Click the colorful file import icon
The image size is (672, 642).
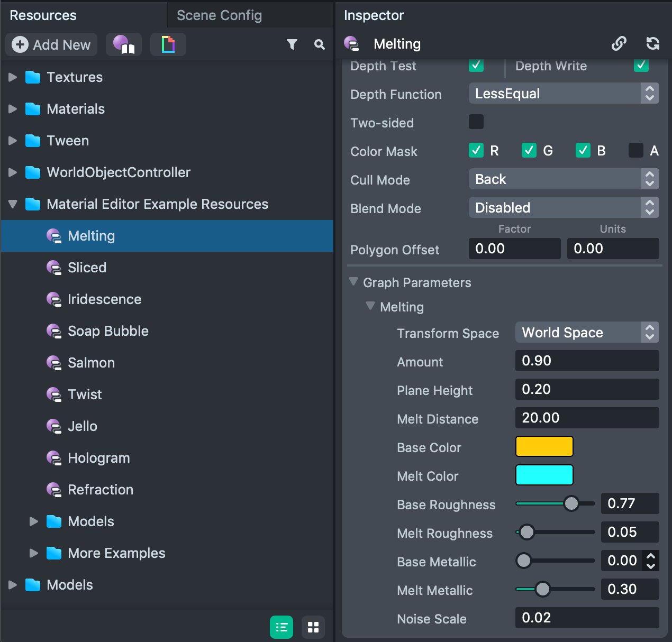(x=168, y=44)
